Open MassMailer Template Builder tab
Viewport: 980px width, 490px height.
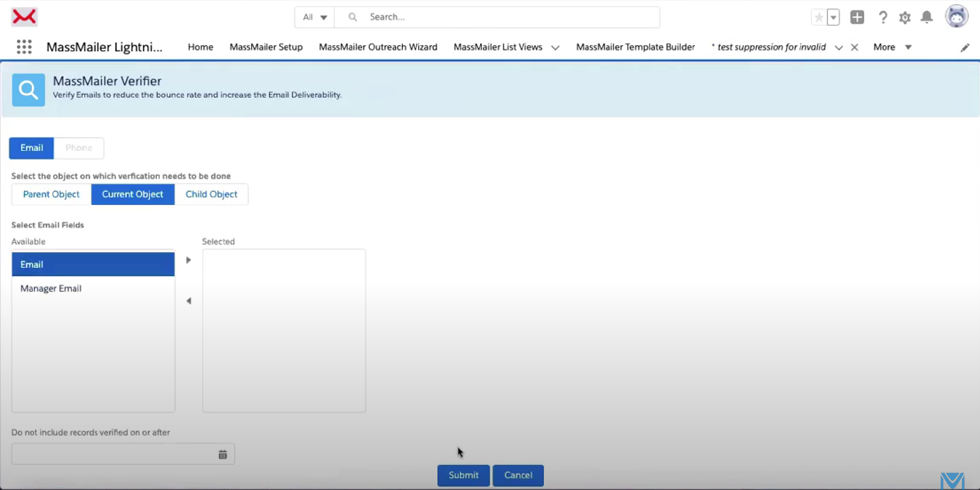point(635,47)
